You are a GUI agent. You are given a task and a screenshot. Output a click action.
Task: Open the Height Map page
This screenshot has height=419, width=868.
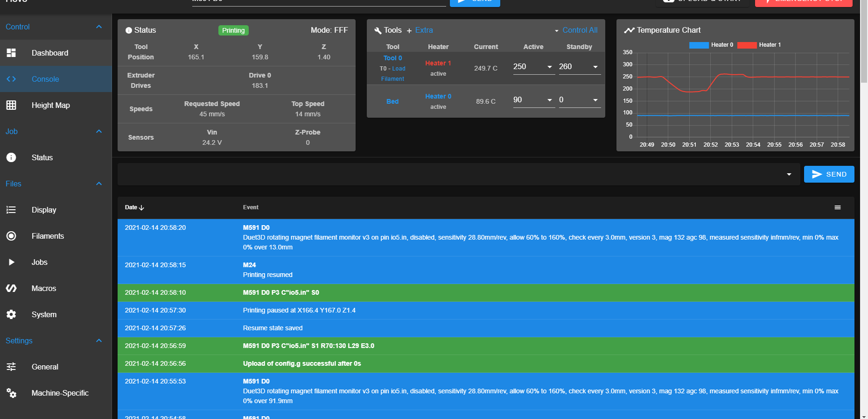56,105
